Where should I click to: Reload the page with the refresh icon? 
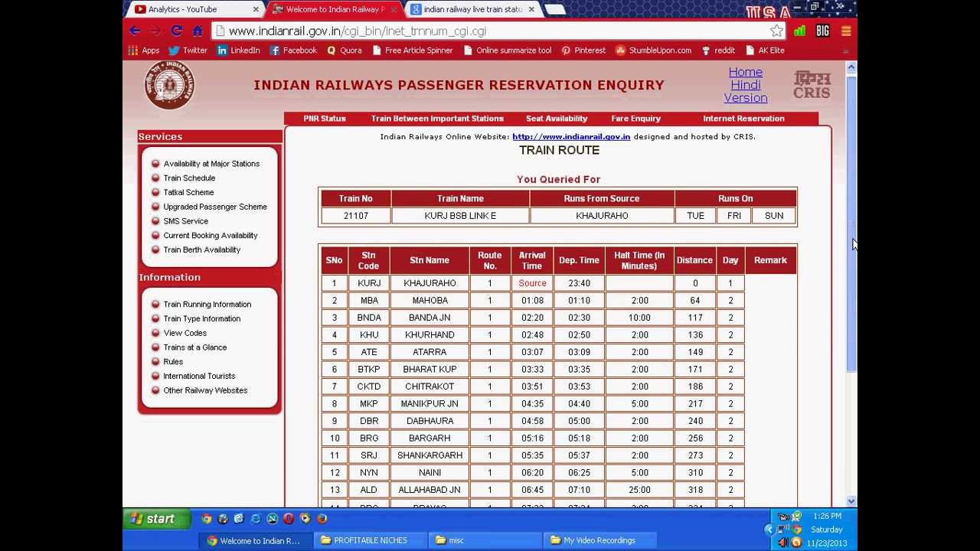click(x=177, y=31)
